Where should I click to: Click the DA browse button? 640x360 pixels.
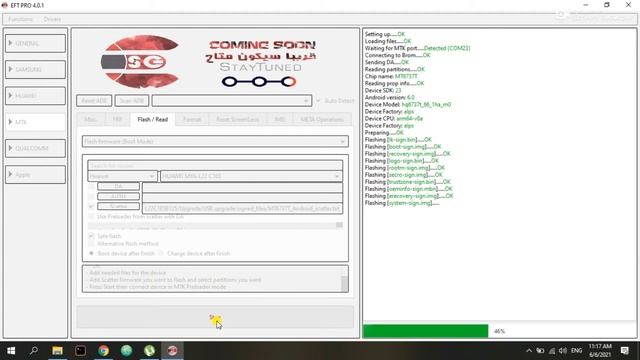point(118,187)
